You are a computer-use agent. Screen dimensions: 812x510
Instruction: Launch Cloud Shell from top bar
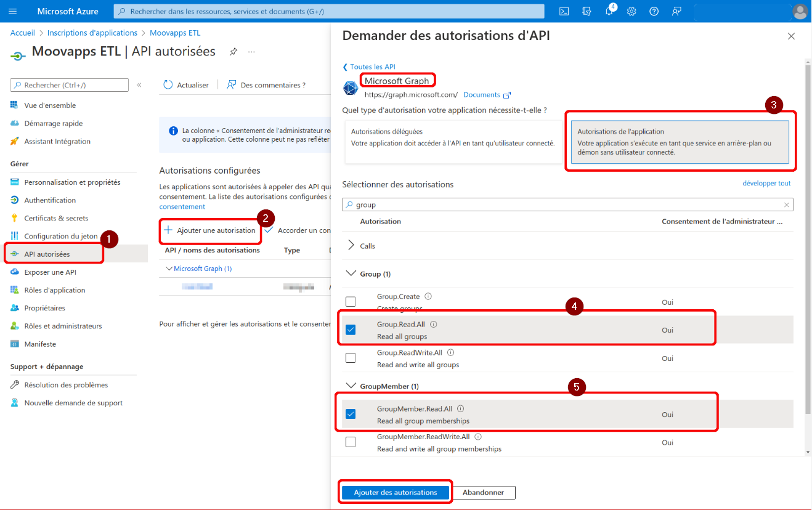[x=564, y=11]
